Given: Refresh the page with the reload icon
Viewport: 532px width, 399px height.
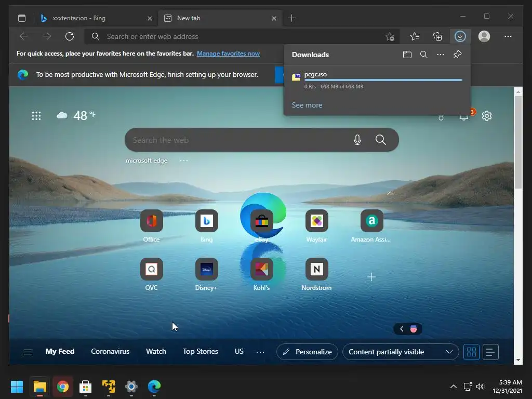Looking at the screenshot, I should tap(70, 36).
